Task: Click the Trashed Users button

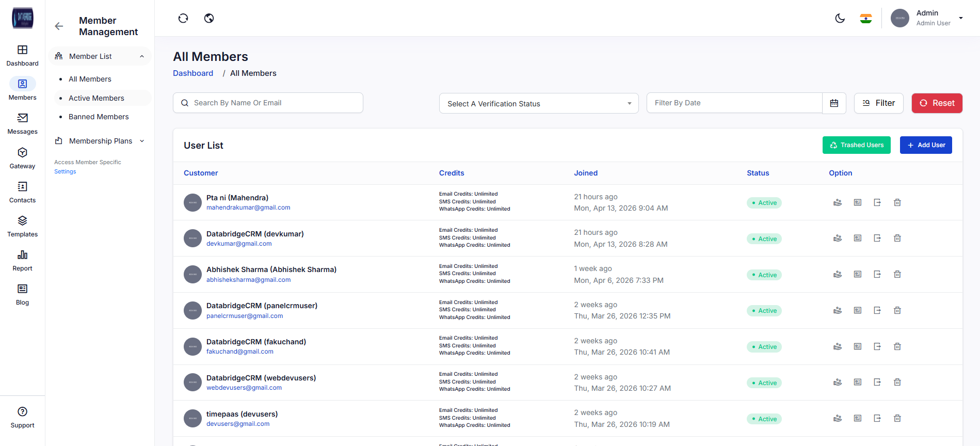Action: click(x=856, y=145)
